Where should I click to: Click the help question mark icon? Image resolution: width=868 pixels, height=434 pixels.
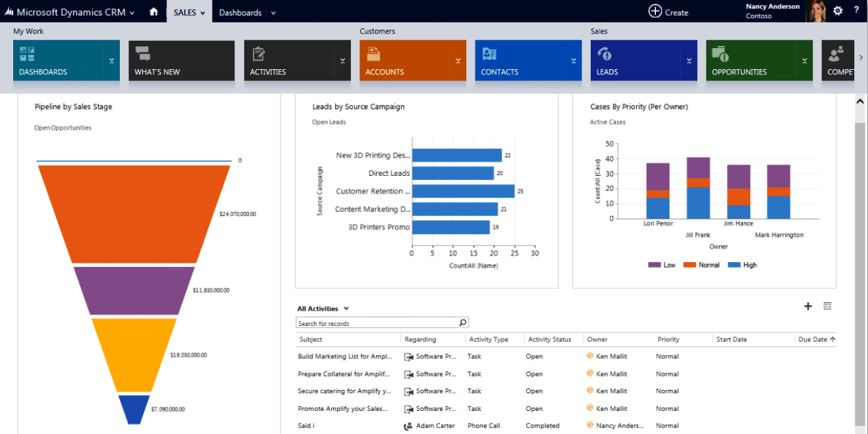click(856, 11)
